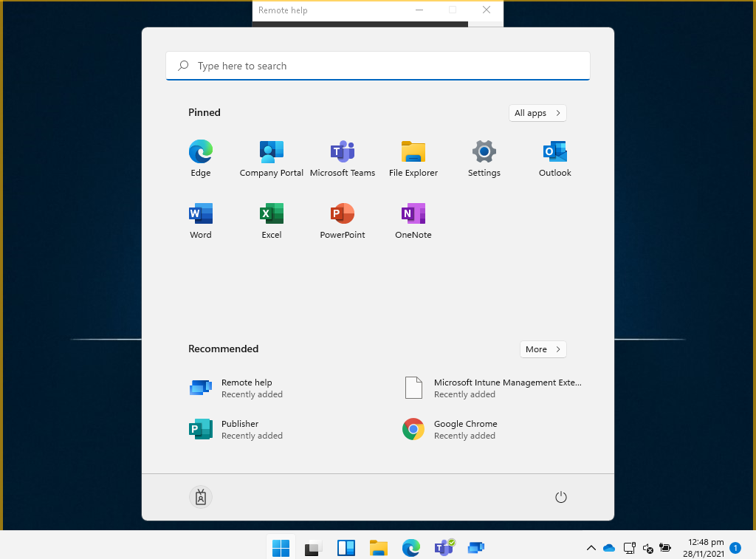Open Microsoft Teams pinned app
The image size is (756, 559).
pos(343,159)
